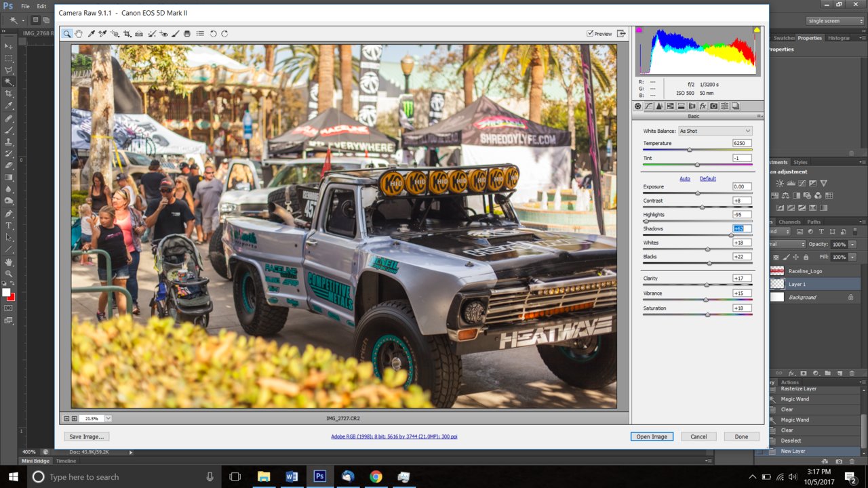Click the Shadows slider handle
The width and height of the screenshot is (868, 488).
(x=731, y=235)
